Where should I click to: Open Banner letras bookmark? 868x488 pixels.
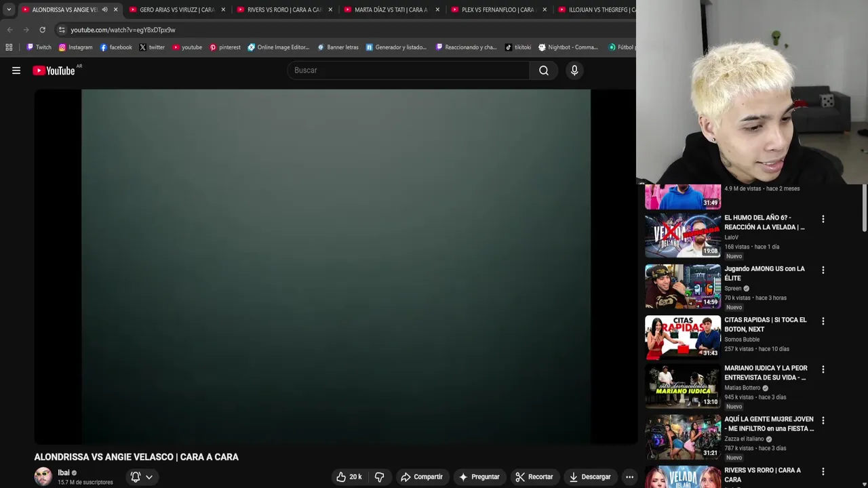(338, 47)
